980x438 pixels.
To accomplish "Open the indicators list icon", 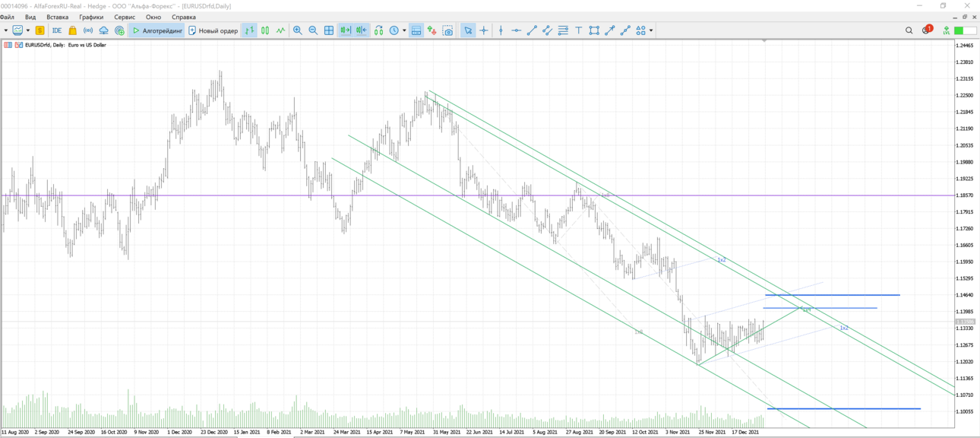I will click(378, 30).
